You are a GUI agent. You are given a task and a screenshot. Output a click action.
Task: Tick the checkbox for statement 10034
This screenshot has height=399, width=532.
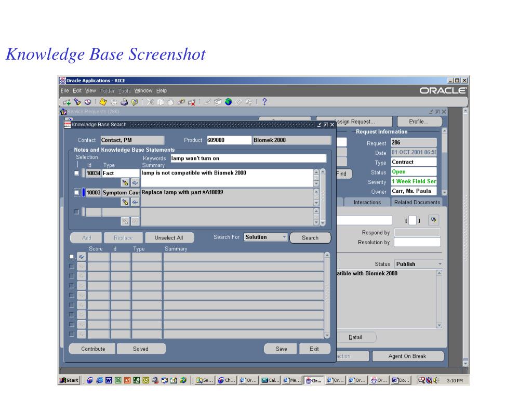[x=77, y=173]
